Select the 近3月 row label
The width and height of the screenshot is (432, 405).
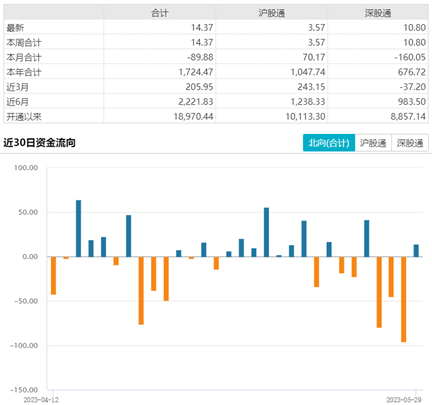pyautogui.click(x=17, y=87)
